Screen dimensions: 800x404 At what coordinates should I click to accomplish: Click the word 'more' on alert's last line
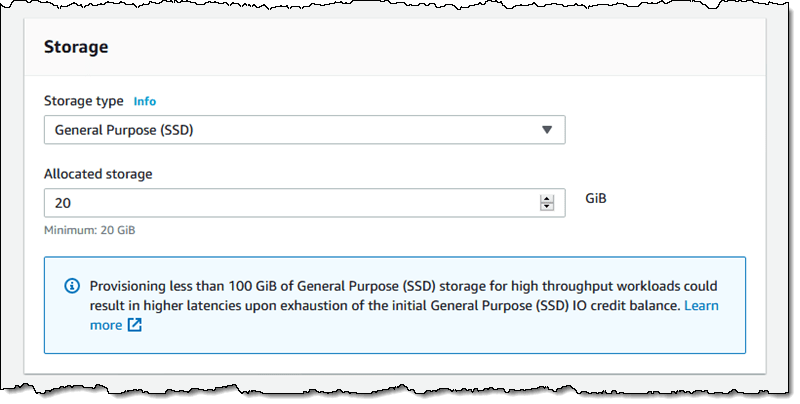click(x=106, y=325)
